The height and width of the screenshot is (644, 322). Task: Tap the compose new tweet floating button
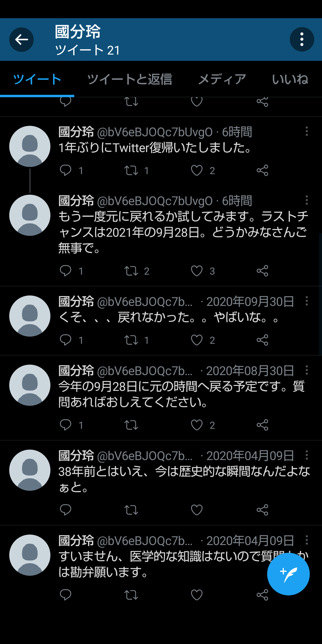(x=288, y=574)
